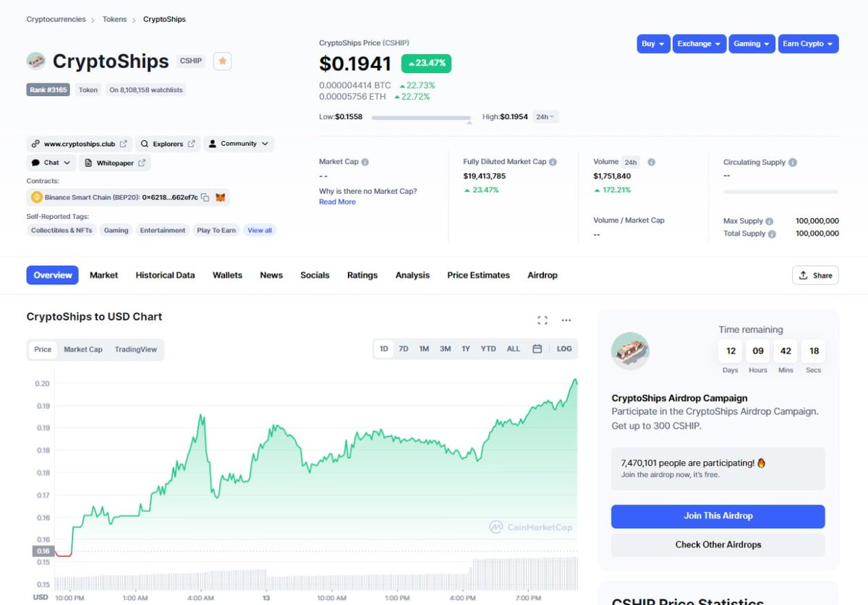Switch chart to Market Cap view
The image size is (868, 605).
[83, 349]
